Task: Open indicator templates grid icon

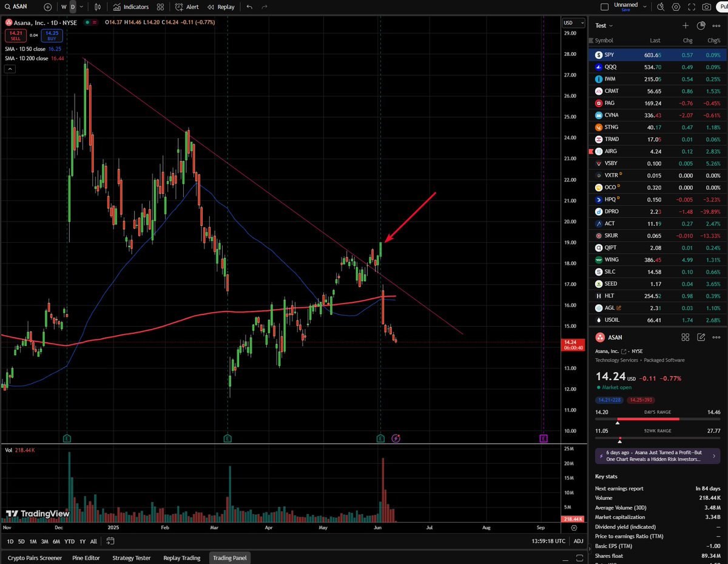Action: 160,7
